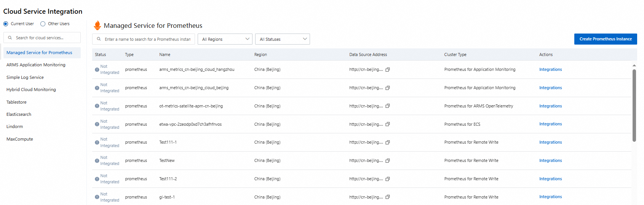Click the name etwa-vpc-2zeodp0xd7ch3afhfnvos
Screen dimensions: 644x205
190,124
